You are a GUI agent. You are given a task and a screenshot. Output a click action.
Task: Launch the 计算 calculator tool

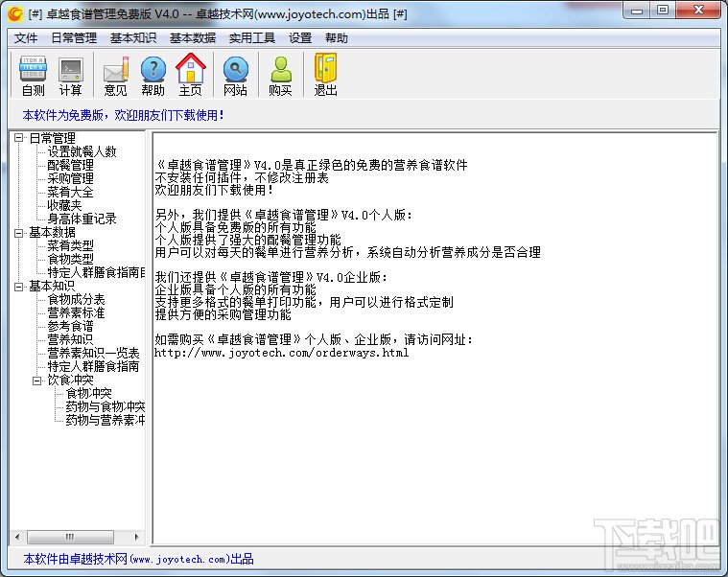click(x=71, y=75)
